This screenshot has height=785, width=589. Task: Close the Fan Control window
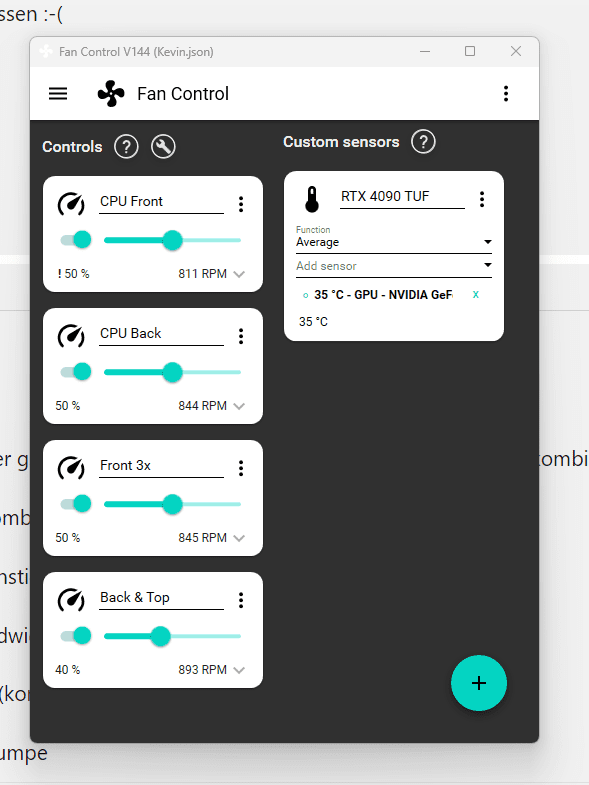516,52
